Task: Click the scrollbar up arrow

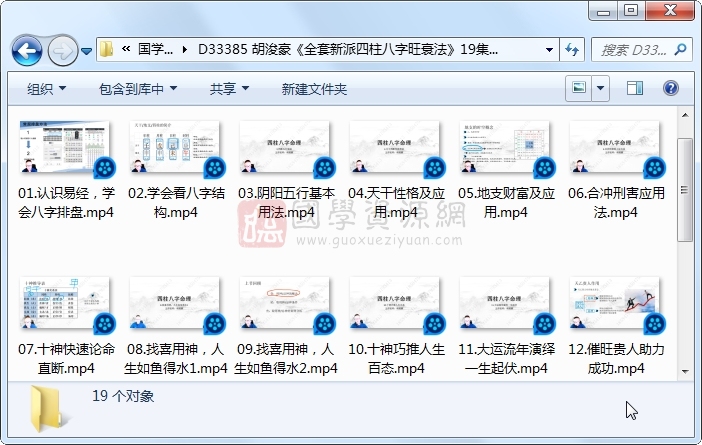Action: tap(685, 115)
